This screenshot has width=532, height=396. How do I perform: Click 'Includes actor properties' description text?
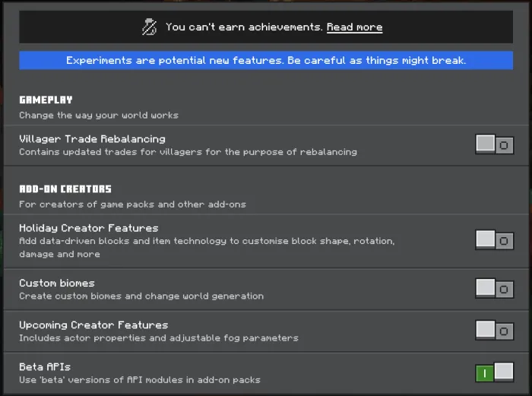(x=158, y=338)
